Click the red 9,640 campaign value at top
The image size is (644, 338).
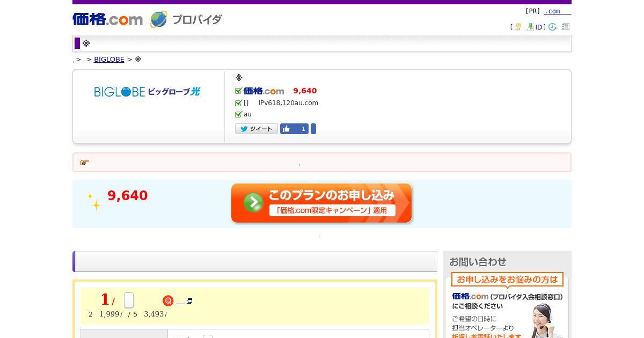305,91
